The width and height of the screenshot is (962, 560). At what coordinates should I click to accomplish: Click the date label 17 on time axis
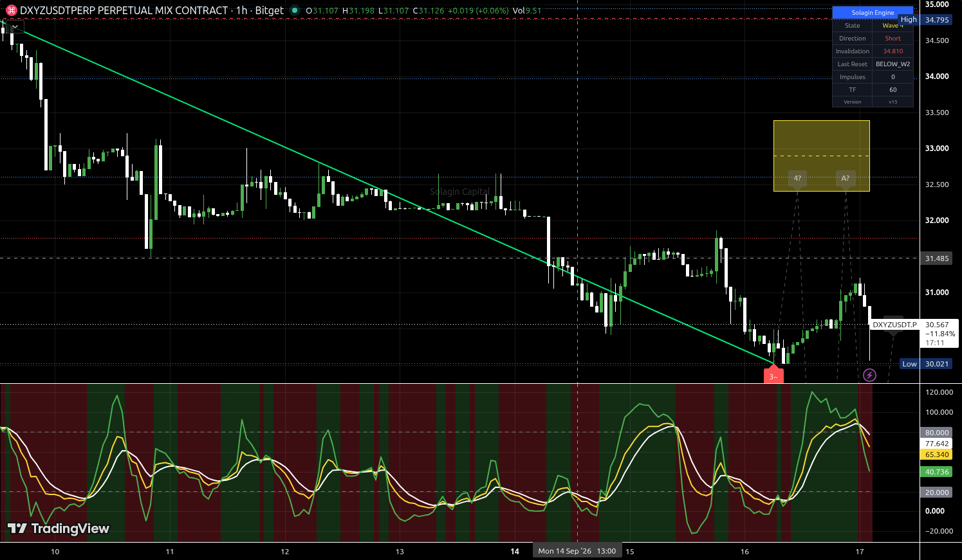click(860, 552)
